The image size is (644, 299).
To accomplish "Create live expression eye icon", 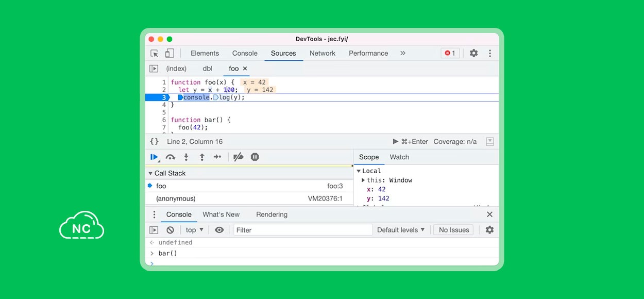I will 219,230.
